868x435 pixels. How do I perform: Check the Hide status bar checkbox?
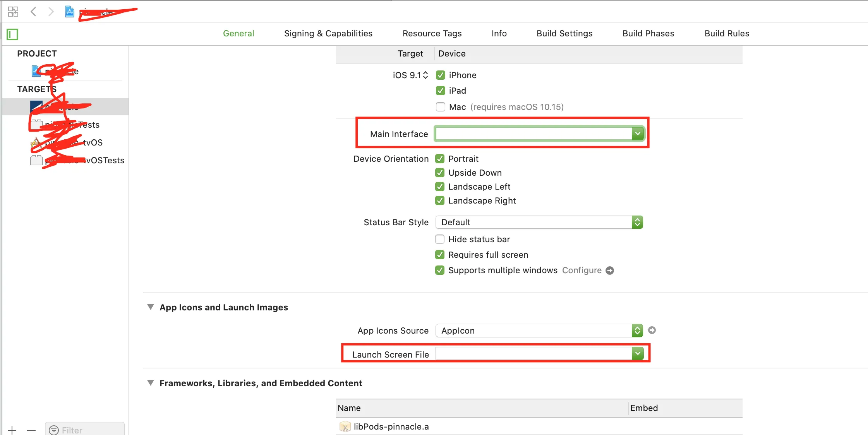(x=440, y=239)
